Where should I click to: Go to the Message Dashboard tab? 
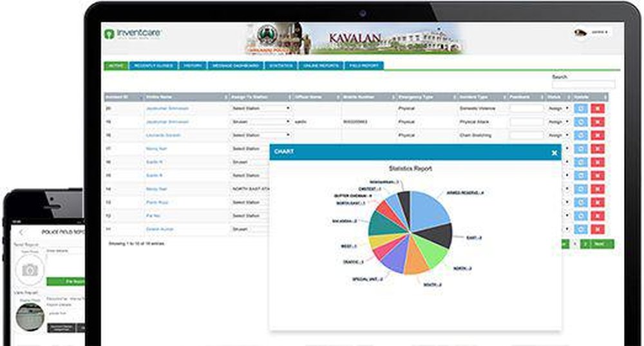tap(236, 66)
